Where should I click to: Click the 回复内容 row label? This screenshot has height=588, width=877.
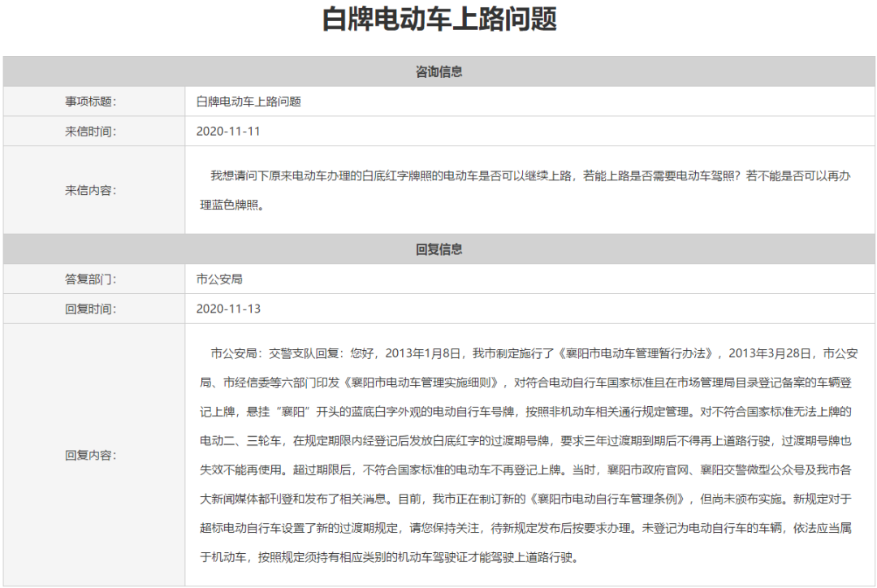(x=91, y=455)
